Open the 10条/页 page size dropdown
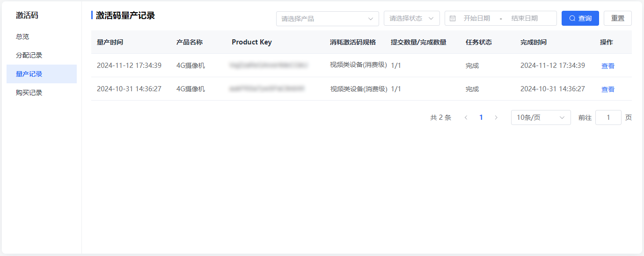The image size is (644, 256). (x=541, y=117)
